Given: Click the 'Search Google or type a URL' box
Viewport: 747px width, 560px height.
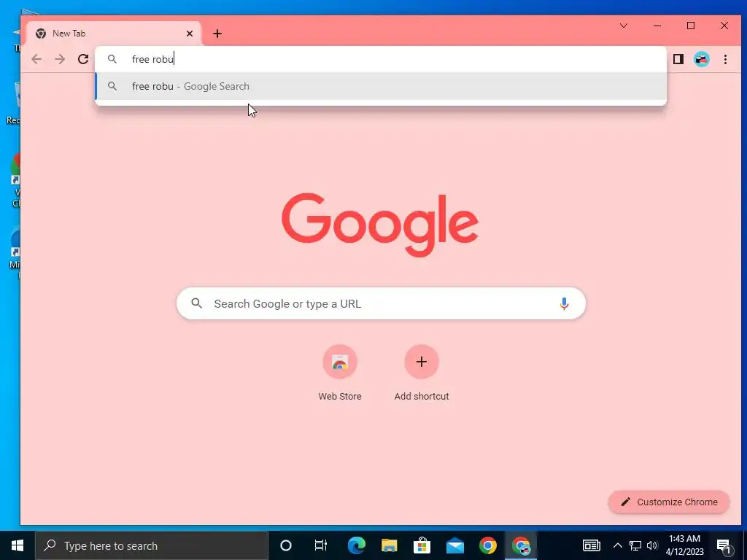Looking at the screenshot, I should click(381, 303).
